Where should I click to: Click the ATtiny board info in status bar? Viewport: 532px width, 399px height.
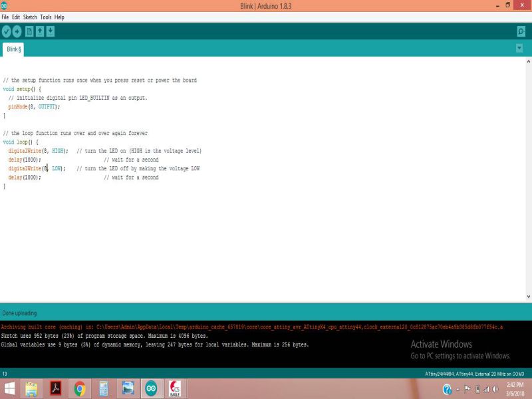474,374
